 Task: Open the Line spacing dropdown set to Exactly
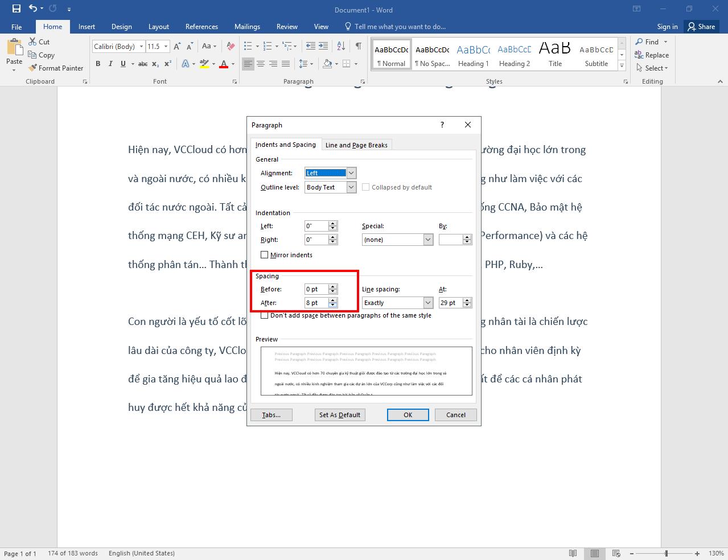click(x=428, y=303)
